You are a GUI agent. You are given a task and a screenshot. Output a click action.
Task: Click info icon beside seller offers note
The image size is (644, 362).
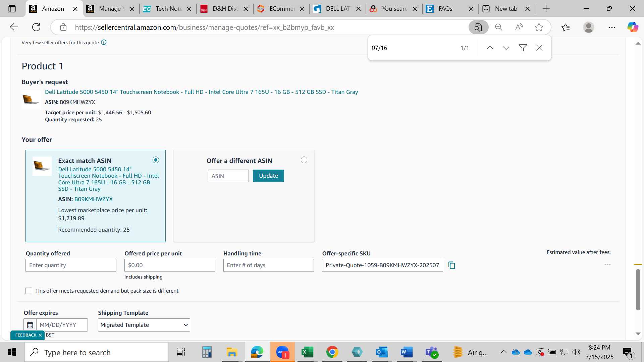[x=104, y=42]
